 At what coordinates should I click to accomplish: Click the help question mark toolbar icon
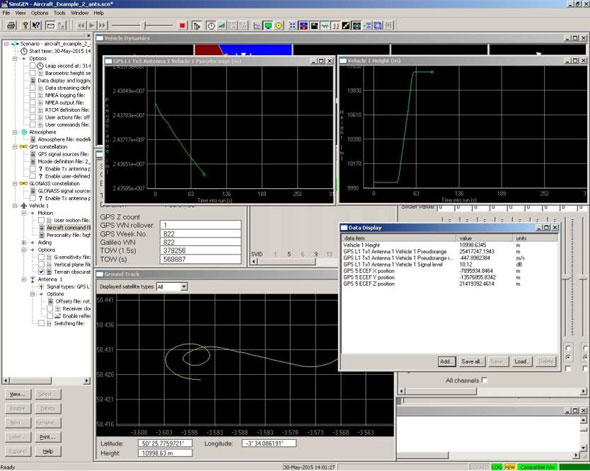(25, 26)
